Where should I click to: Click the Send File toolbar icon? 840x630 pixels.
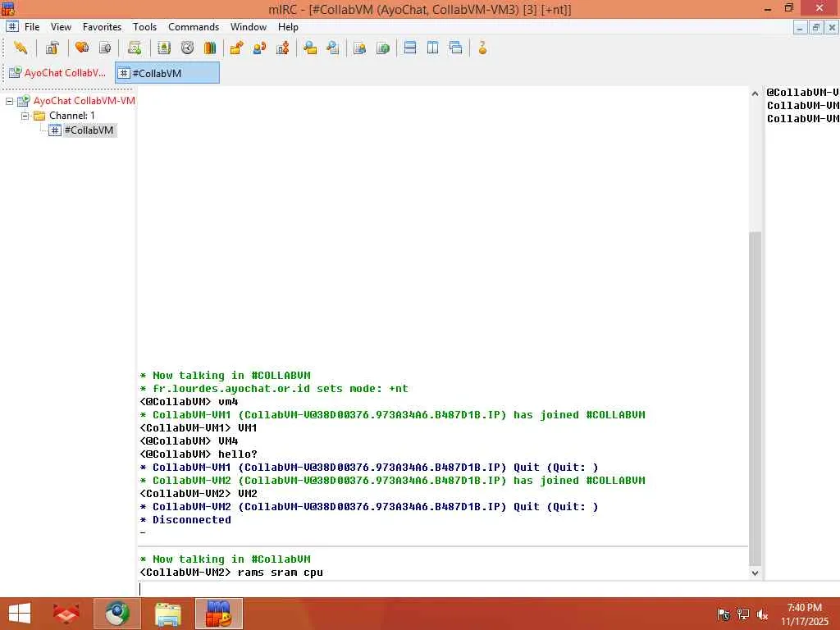pyautogui.click(x=237, y=48)
